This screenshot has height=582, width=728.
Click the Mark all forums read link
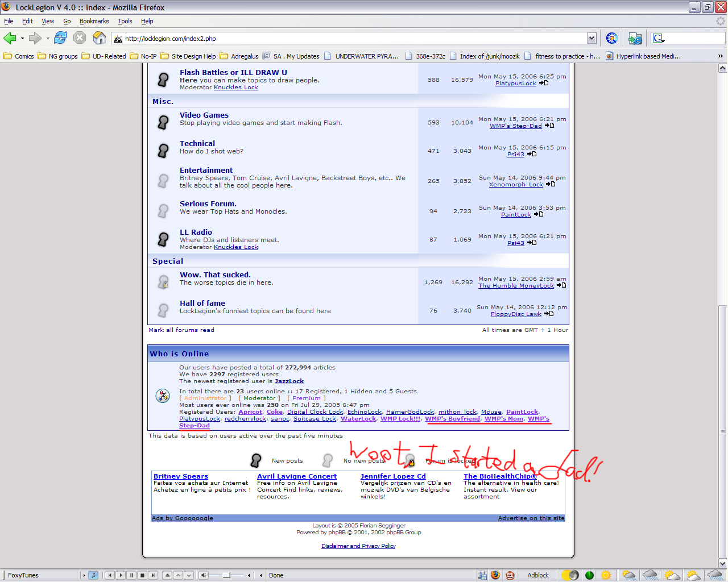(181, 330)
